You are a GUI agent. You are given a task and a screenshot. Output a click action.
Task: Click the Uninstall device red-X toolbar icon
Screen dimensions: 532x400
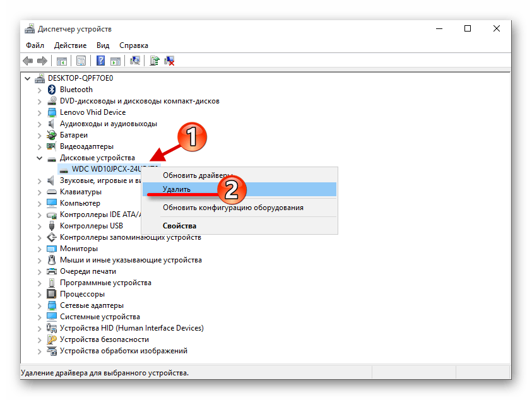pyautogui.click(x=169, y=61)
